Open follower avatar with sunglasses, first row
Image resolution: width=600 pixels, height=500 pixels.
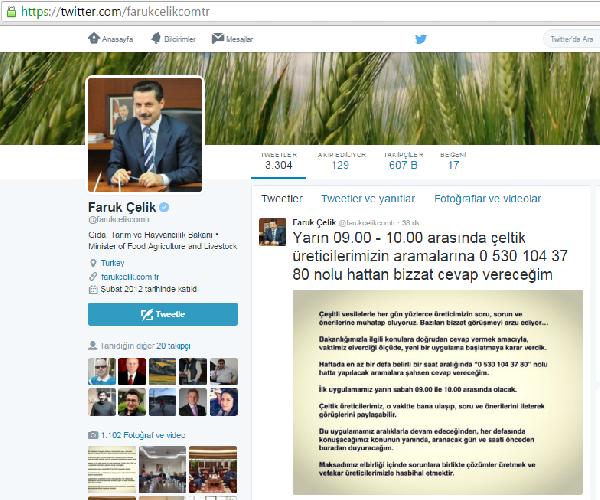[x=102, y=371]
